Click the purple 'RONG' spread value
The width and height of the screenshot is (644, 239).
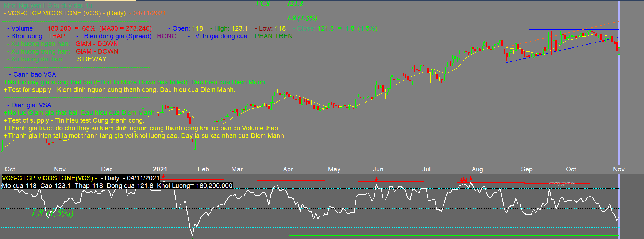click(167, 36)
